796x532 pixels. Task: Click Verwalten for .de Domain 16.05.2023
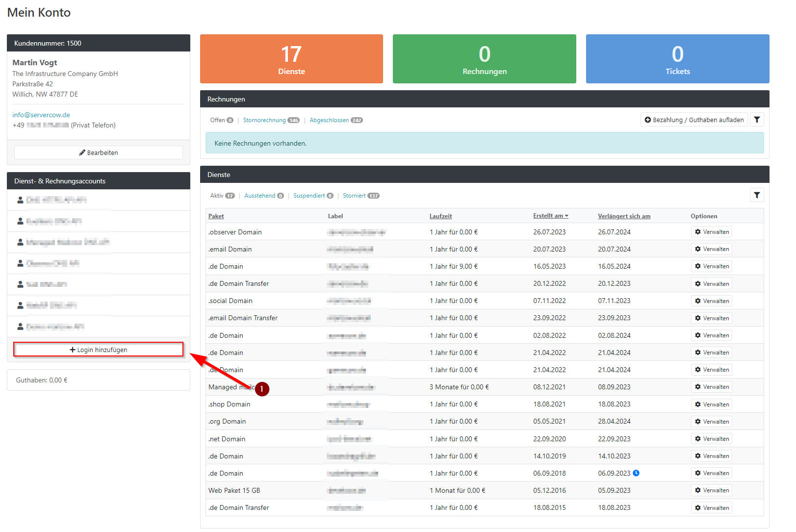(712, 266)
